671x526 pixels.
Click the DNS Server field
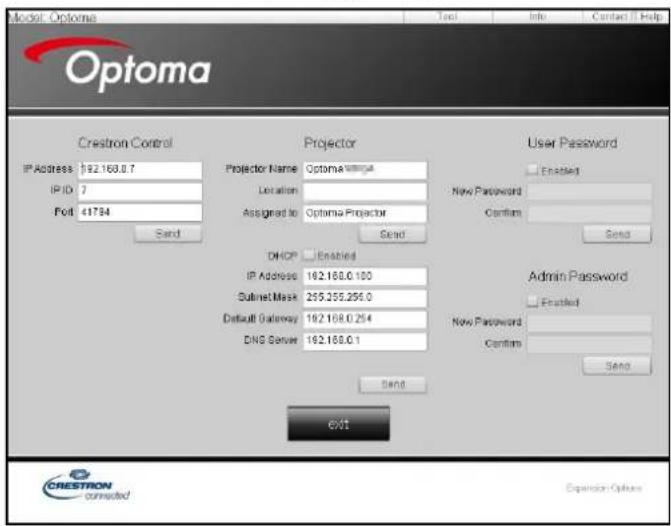pyautogui.click(x=365, y=341)
